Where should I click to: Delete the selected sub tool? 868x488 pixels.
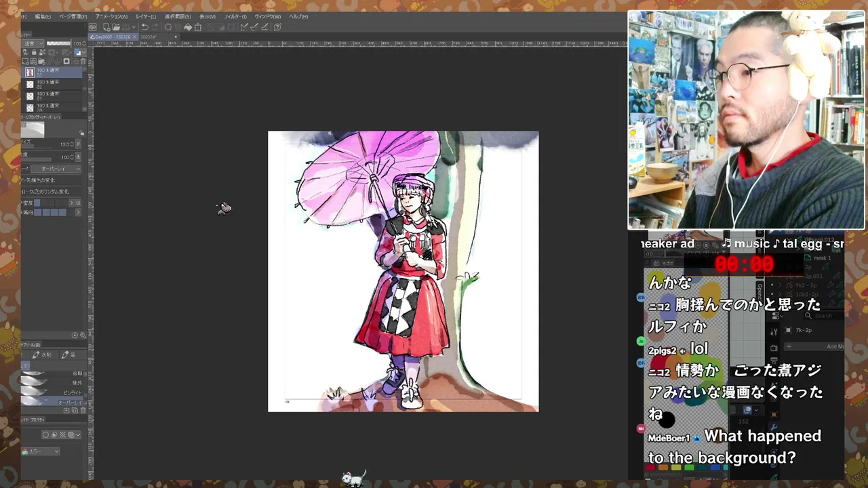pos(83,410)
